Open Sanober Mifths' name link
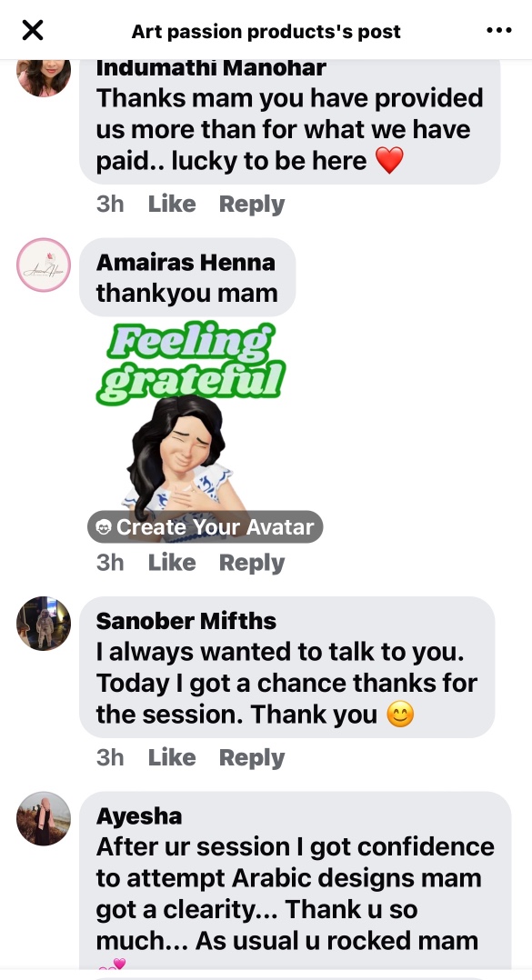Image resolution: width=532 pixels, height=980 pixels. click(x=186, y=621)
